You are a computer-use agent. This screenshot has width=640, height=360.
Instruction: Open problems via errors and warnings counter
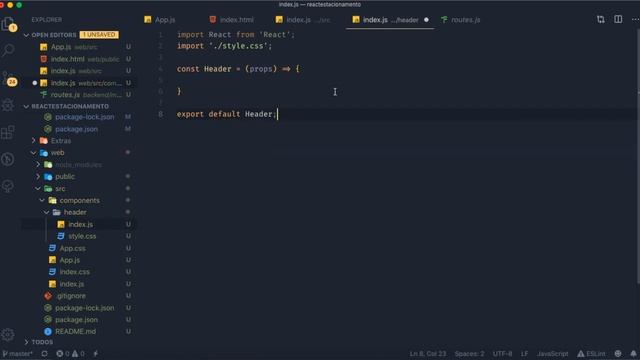pos(70,353)
